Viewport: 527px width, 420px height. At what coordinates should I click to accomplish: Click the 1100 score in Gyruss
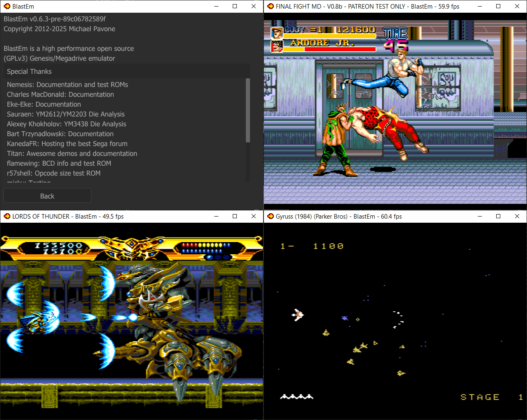click(x=328, y=246)
